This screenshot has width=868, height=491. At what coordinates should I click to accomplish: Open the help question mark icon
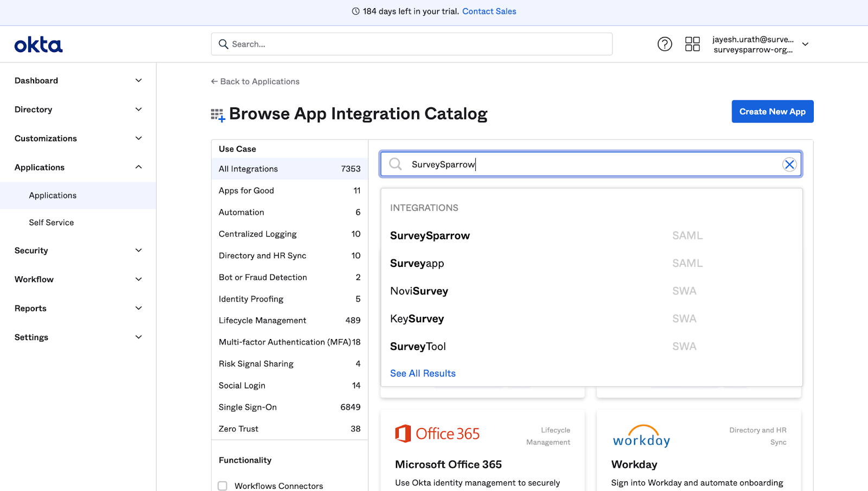pos(665,44)
